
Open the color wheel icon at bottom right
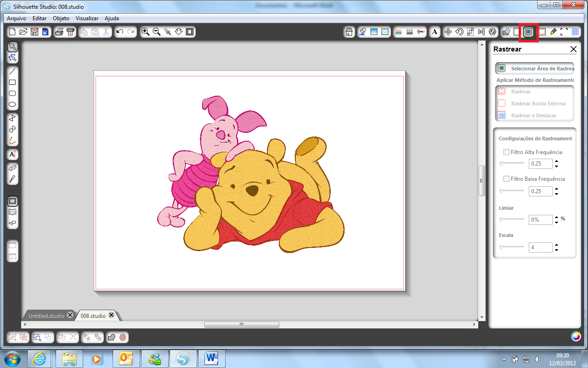click(x=576, y=336)
